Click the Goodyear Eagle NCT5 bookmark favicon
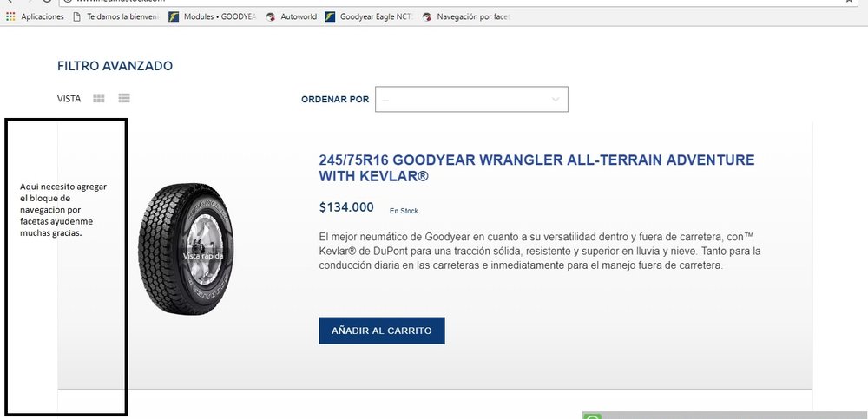This screenshot has height=419, width=868. (330, 16)
